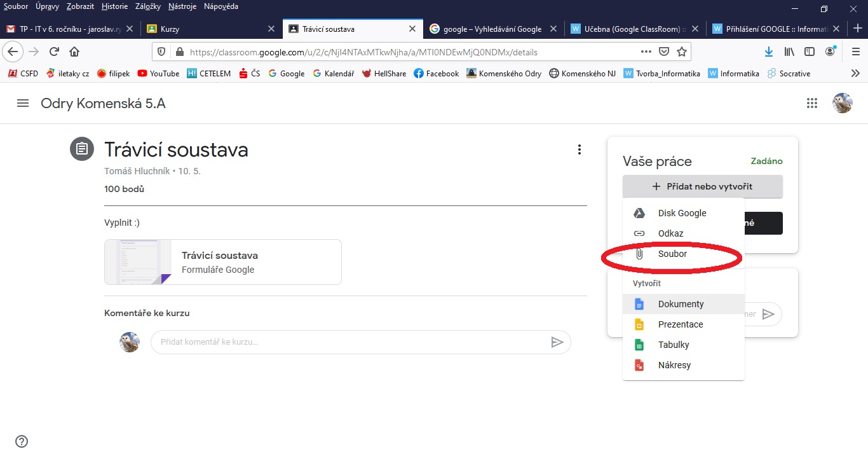
Task: Click the Přidat nebo vytvořit button
Action: point(702,186)
